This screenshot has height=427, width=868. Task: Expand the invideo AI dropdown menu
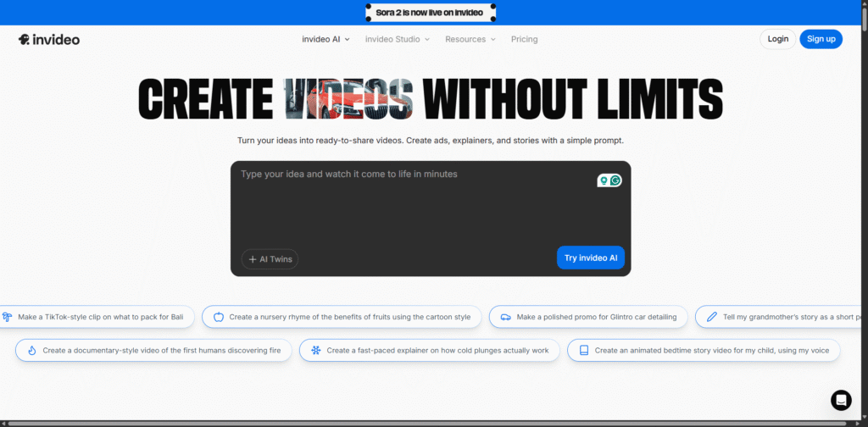(x=326, y=39)
